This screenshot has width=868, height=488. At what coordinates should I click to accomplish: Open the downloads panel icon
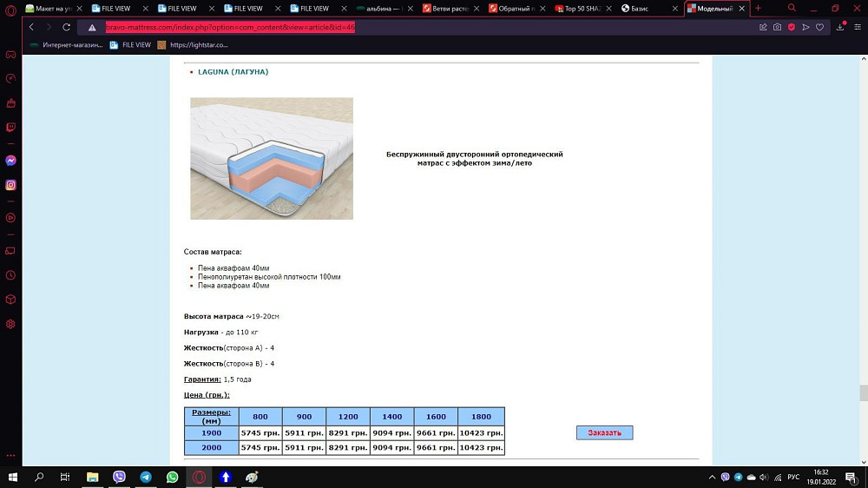[x=839, y=27]
